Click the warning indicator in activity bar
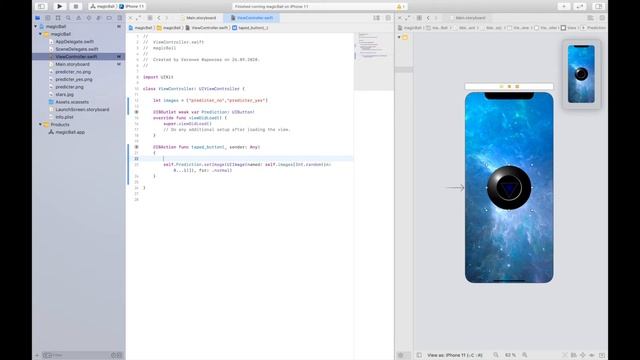640x360 pixels. [400, 7]
